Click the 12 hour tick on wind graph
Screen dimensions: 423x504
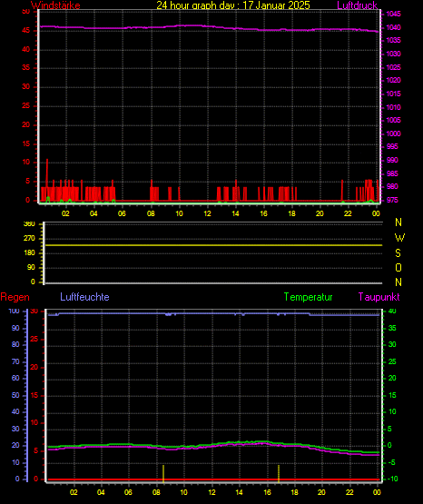click(207, 213)
